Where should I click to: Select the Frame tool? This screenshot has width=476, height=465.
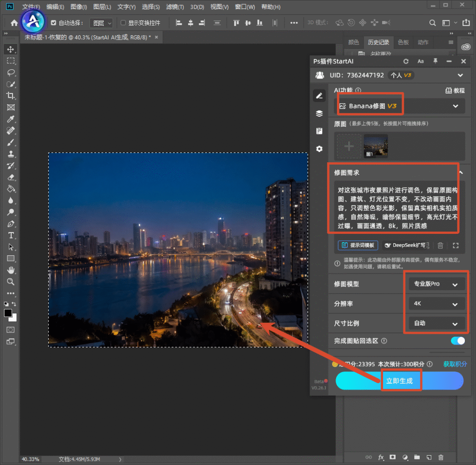[11, 107]
